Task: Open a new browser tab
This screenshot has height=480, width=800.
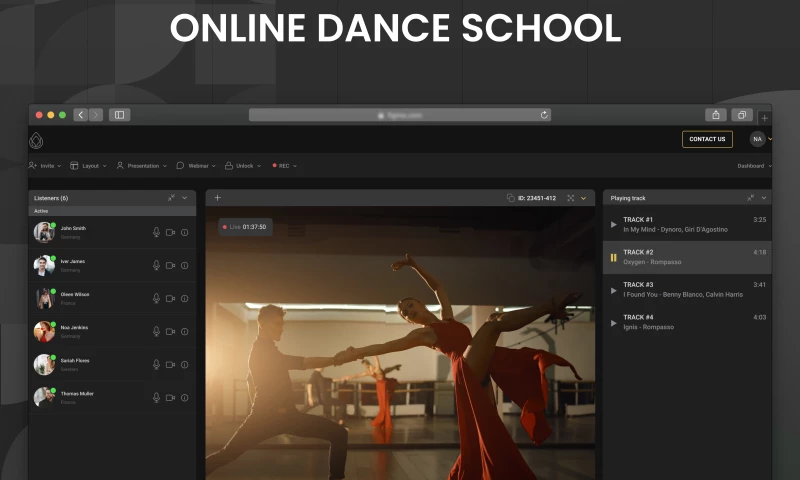Action: pyautogui.click(x=764, y=118)
